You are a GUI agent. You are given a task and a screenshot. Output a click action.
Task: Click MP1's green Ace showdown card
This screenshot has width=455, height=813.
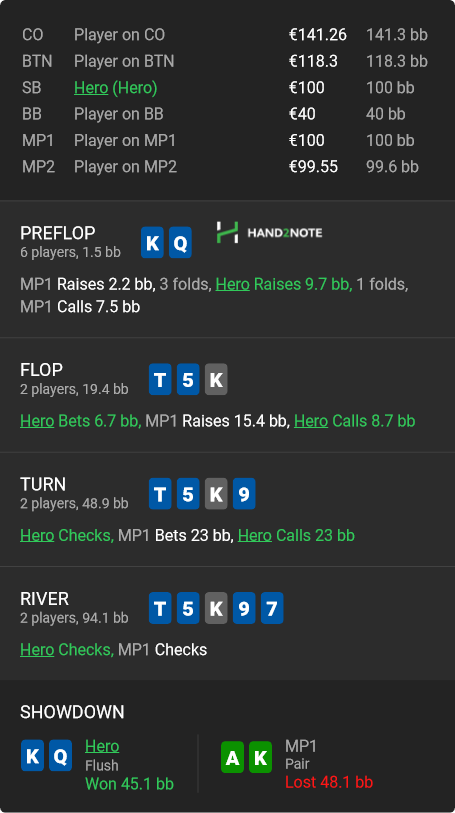coord(232,758)
